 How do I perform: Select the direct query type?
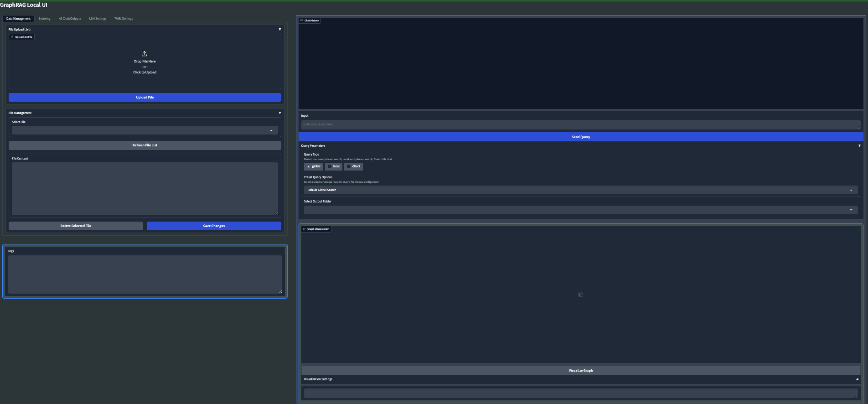(x=354, y=166)
